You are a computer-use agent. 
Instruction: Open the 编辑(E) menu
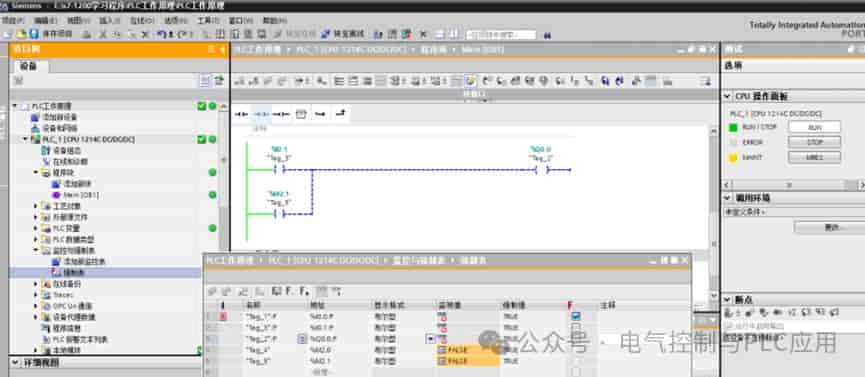point(45,20)
